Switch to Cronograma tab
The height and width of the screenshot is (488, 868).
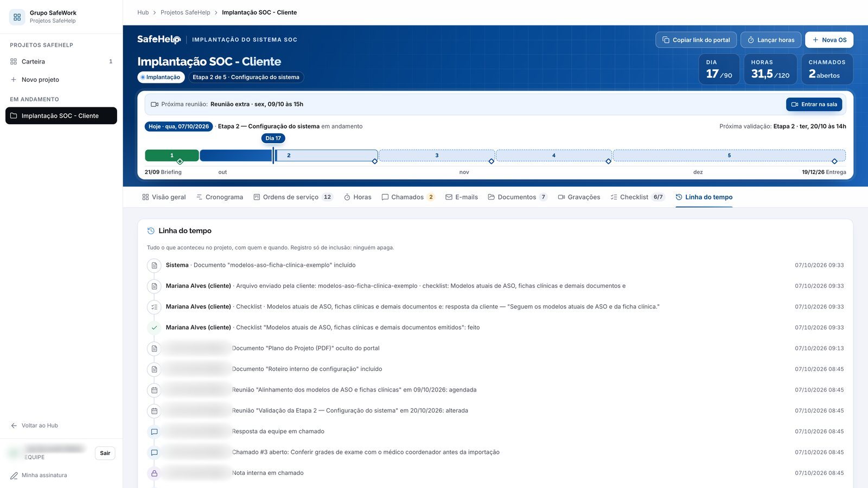pos(219,197)
